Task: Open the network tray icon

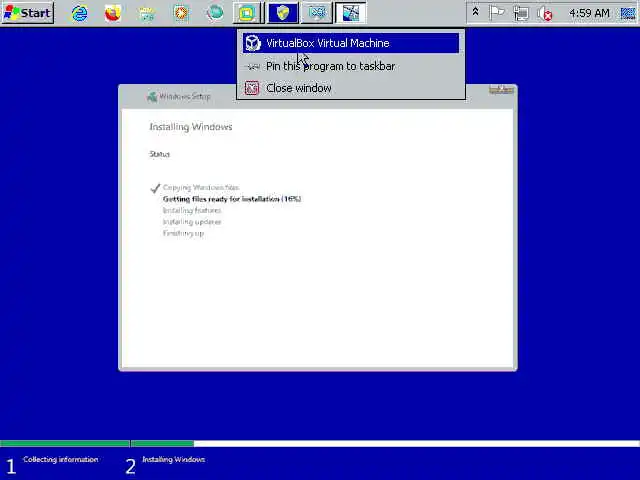Action: pyautogui.click(x=521, y=14)
